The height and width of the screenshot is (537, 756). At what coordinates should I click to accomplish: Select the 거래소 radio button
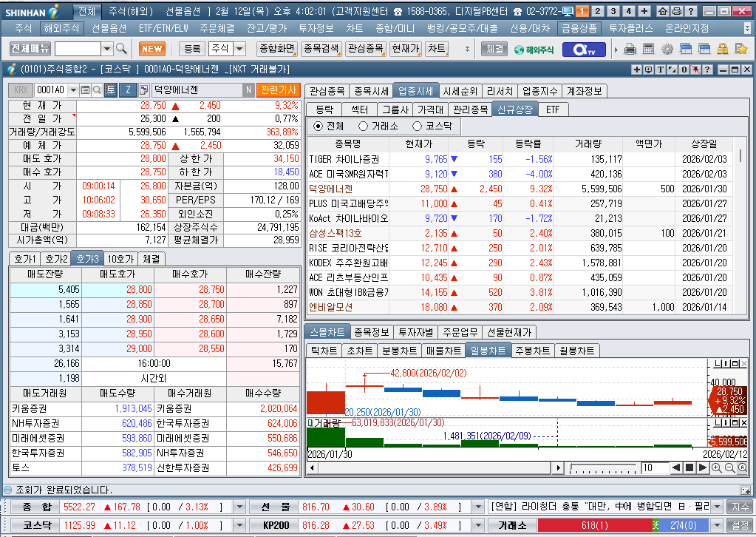click(363, 126)
